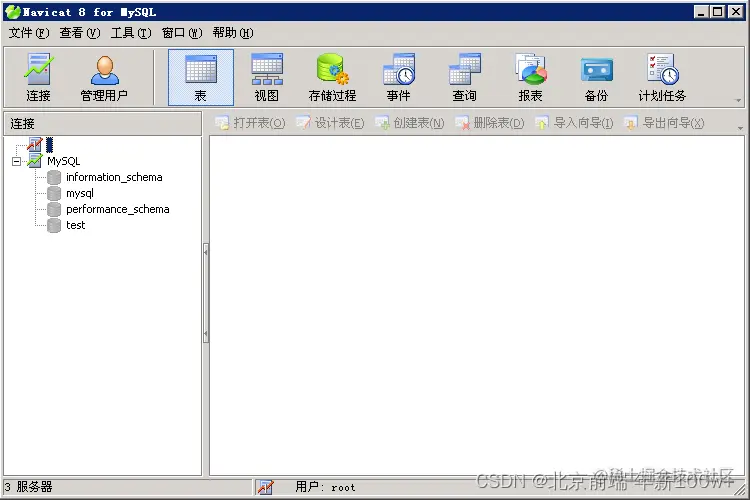Select the 查询 (Query) toolbar icon

click(x=464, y=78)
